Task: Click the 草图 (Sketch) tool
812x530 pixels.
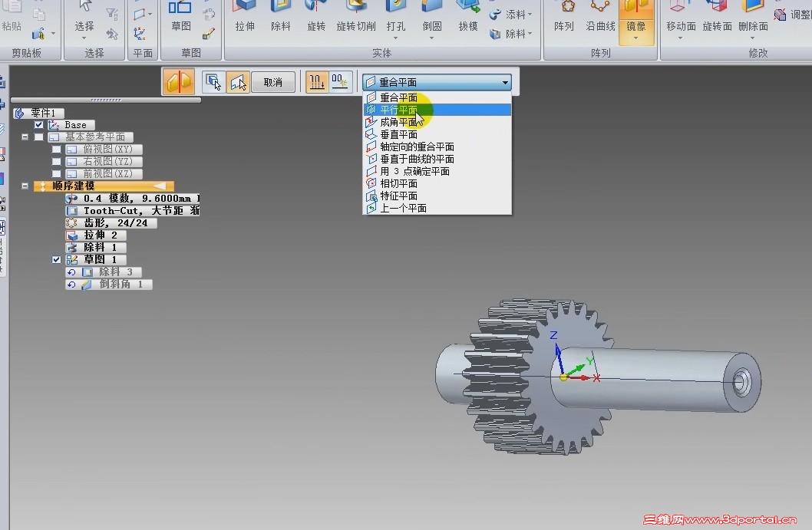Action: pos(180,17)
